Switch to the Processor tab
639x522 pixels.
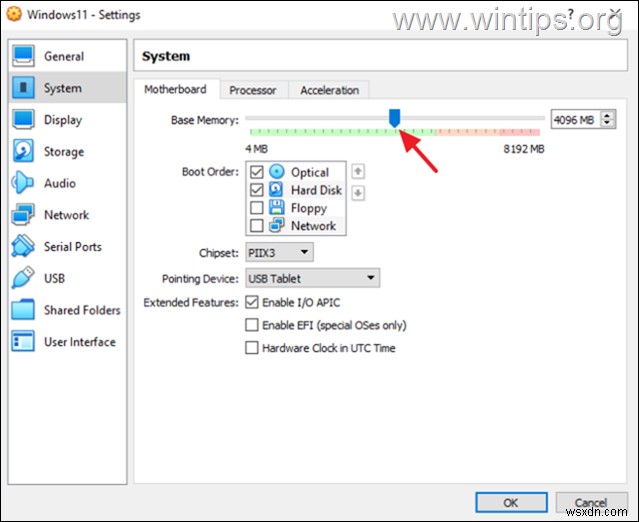tap(253, 90)
